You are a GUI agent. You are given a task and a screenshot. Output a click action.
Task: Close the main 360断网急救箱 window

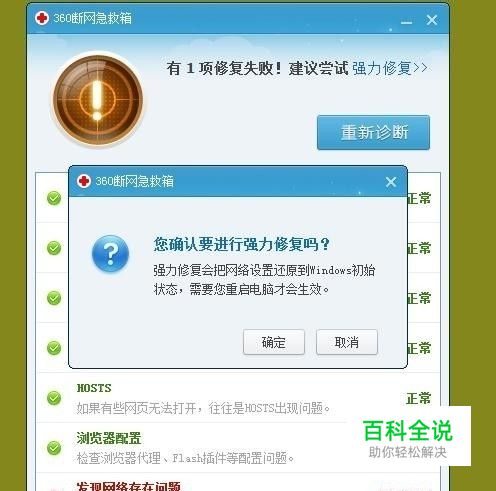[x=432, y=20]
